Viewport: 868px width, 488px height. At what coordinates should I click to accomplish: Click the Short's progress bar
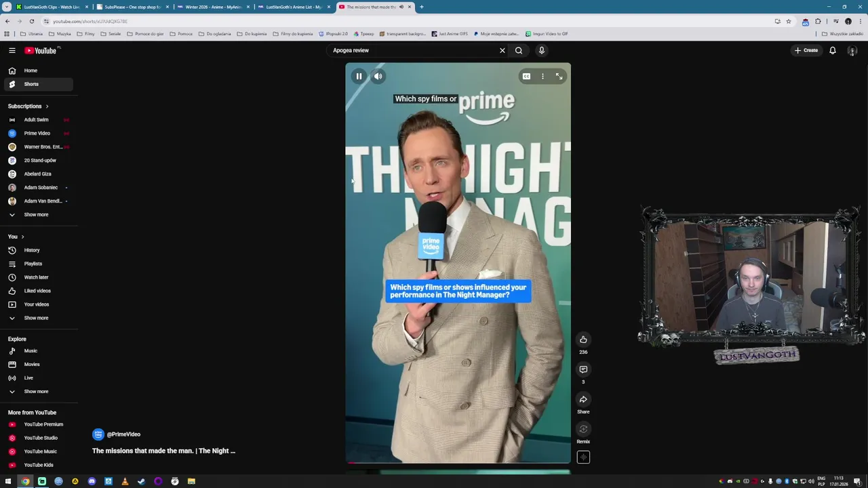(458, 463)
